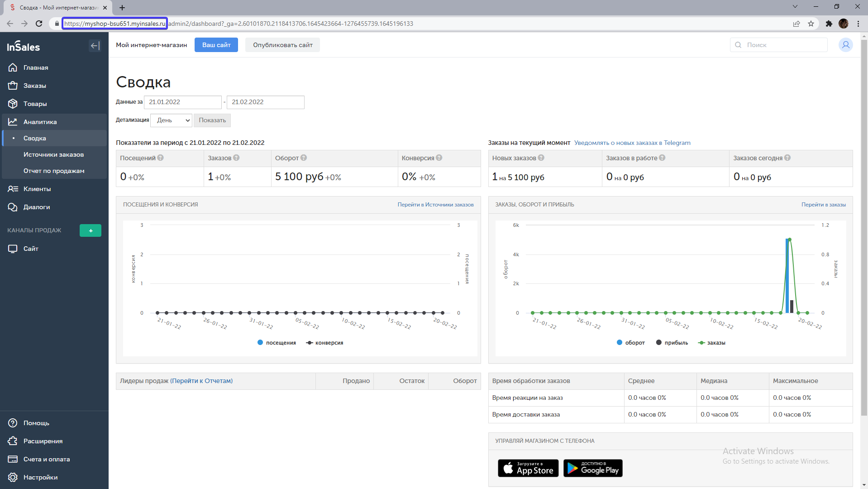Click help icon next to Оборот
The image size is (868, 489).
pos(304,158)
